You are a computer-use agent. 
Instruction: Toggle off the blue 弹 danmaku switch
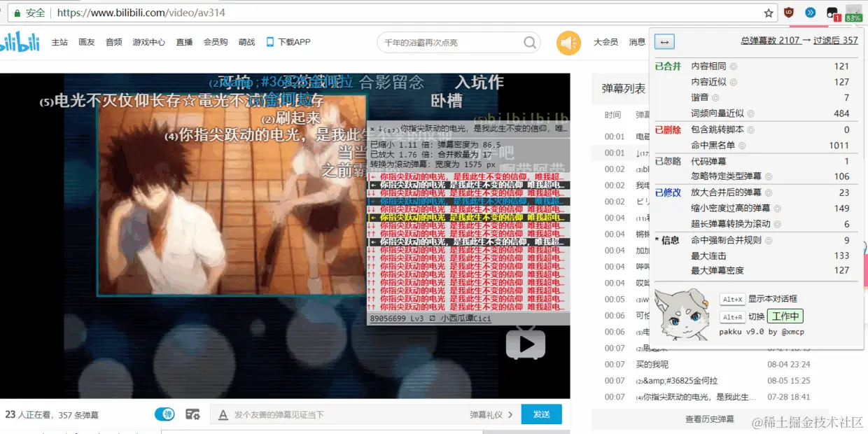click(164, 414)
